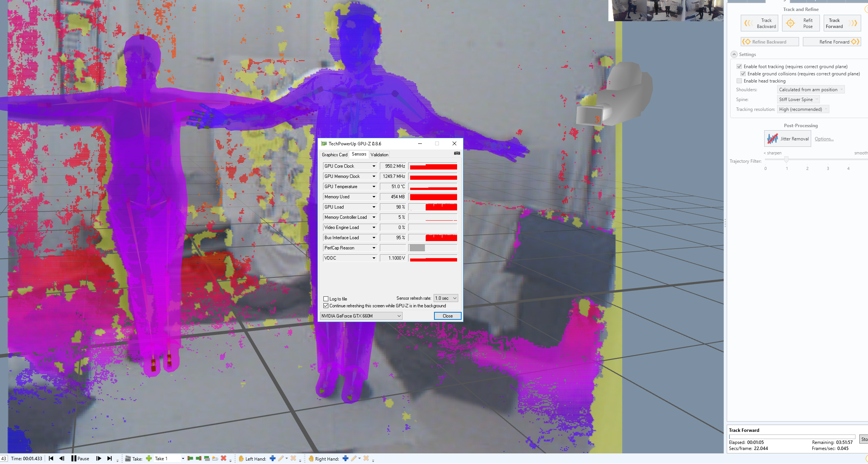Click the Trajectory Filter slider handle

pos(787,159)
